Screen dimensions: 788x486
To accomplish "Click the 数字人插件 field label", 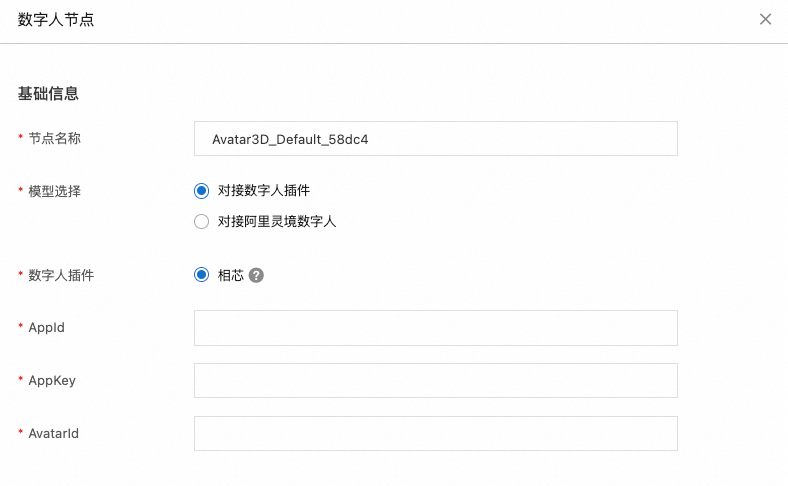I will point(61,275).
